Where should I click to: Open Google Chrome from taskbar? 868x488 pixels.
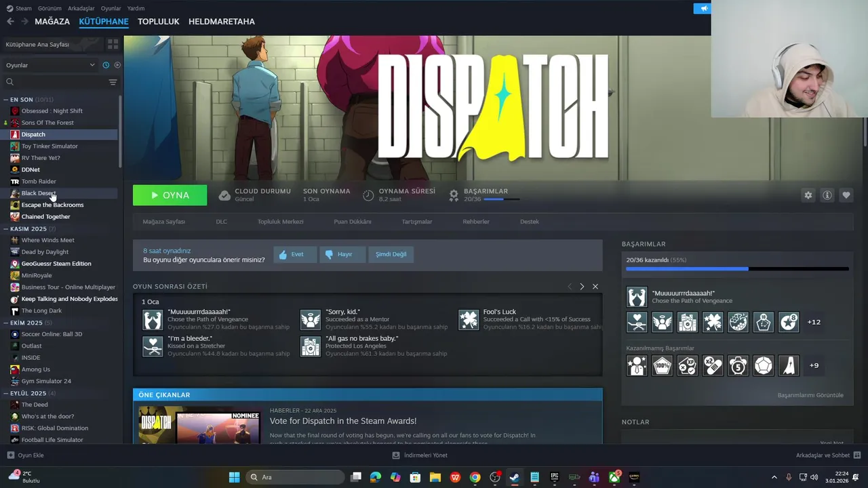click(x=475, y=477)
